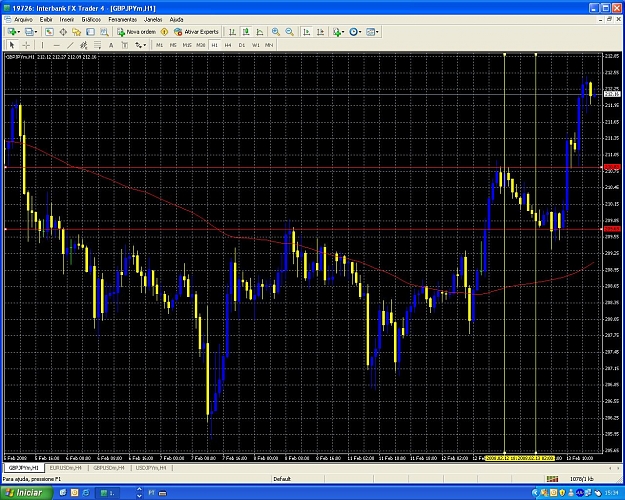
Task: Toggle chart auto scroll
Action: pos(306,32)
